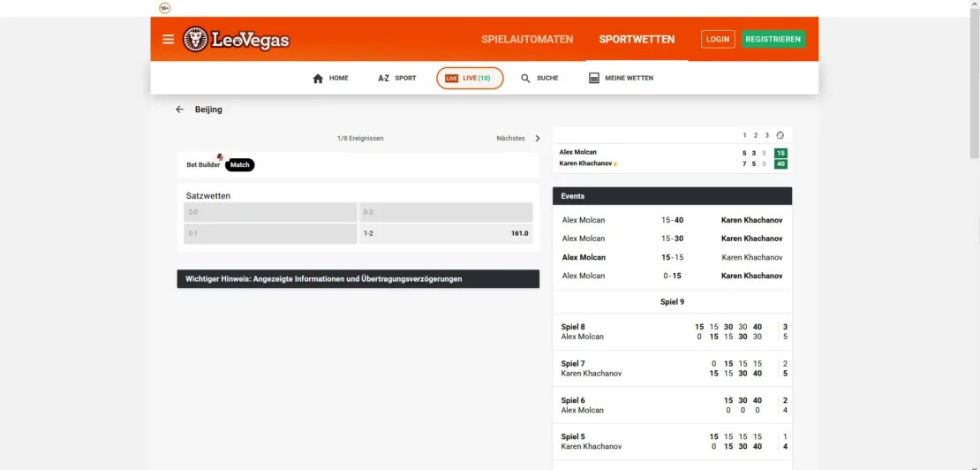Select the Match pill
The width and height of the screenshot is (980, 470).
240,165
